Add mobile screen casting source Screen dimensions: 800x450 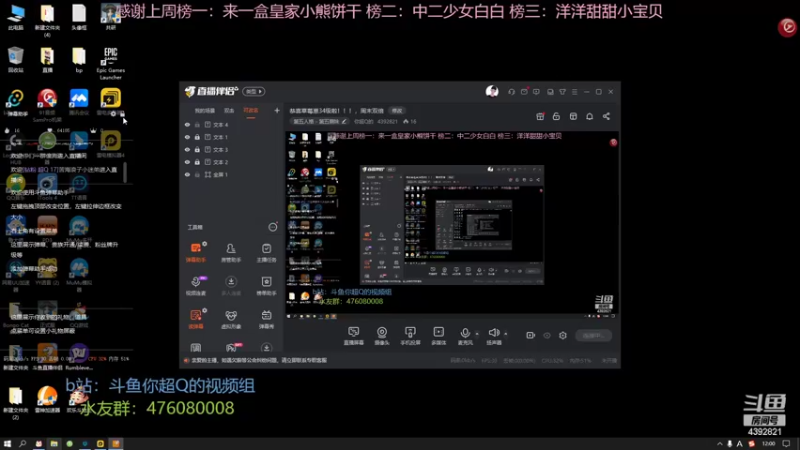[410, 336]
